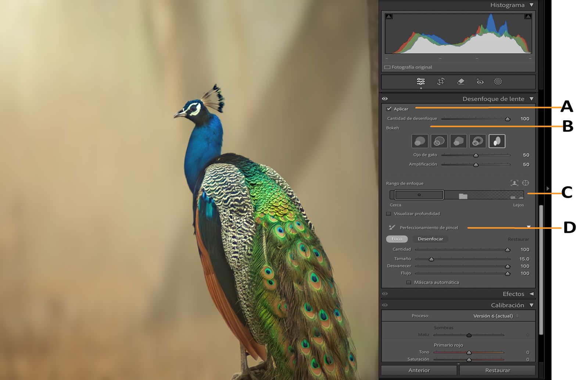The width and height of the screenshot is (588, 380).
Task: Select the Foco brush mode
Action: click(397, 239)
